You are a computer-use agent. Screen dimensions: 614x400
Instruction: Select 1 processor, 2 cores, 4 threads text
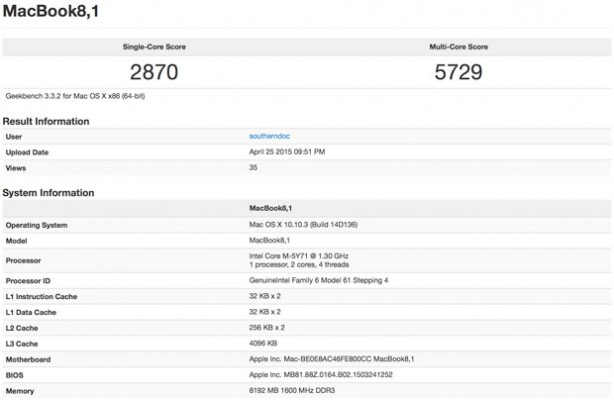[x=299, y=265]
